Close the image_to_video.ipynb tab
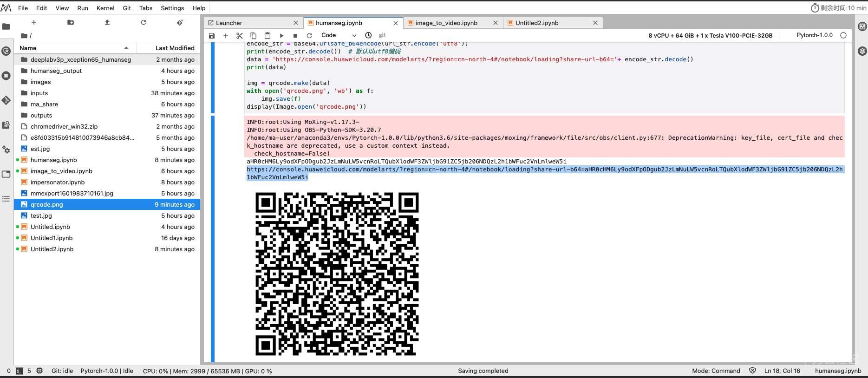This screenshot has height=378, width=868. pos(496,23)
